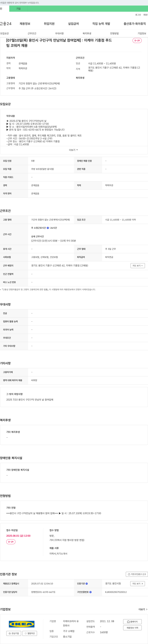Viewport: 148px width, 644px height.
Task: Click the 고용24 site logo
Action: click(x=6, y=24)
